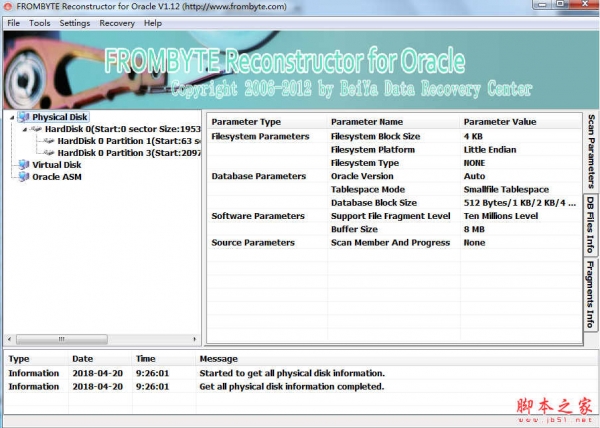Viewport: 600px width, 428px height.
Task: Click the app icon in title bar
Action: [8, 7]
